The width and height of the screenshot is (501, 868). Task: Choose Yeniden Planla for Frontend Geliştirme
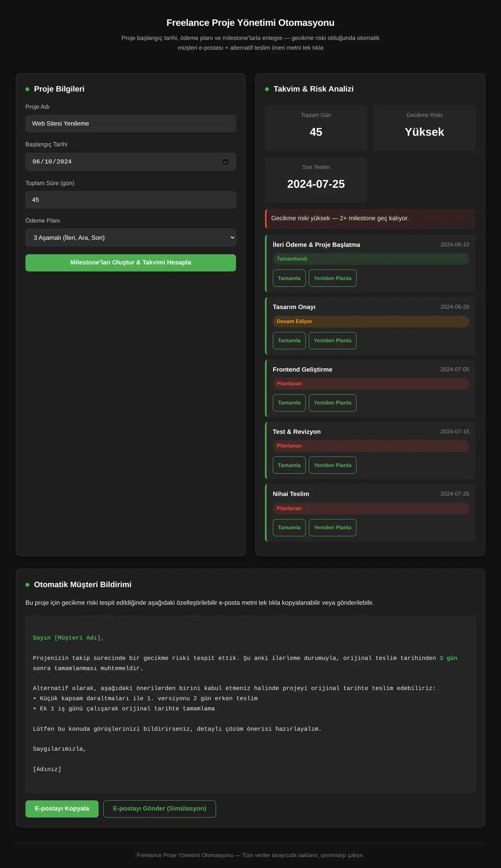click(332, 403)
